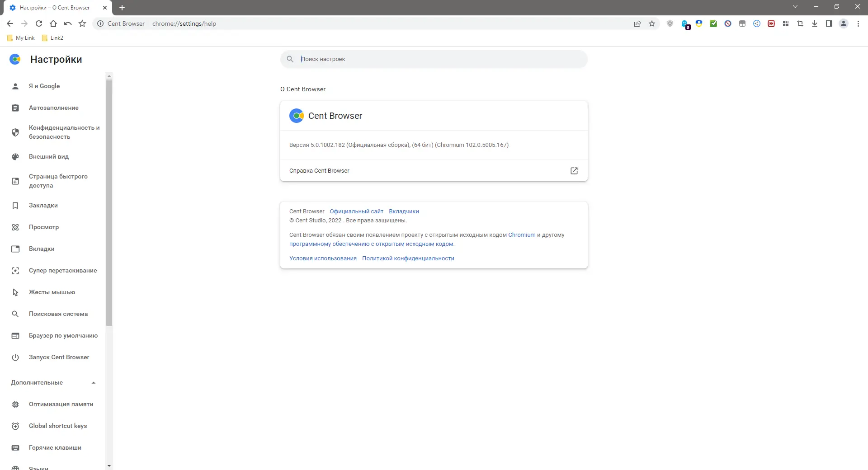Toggle the side panel icon

tap(829, 23)
